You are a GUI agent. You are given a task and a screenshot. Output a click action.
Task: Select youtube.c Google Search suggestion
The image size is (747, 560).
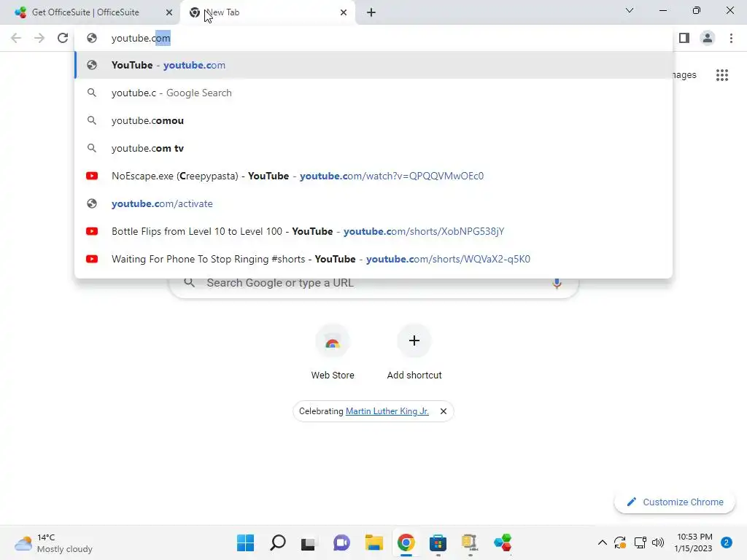[x=373, y=93]
